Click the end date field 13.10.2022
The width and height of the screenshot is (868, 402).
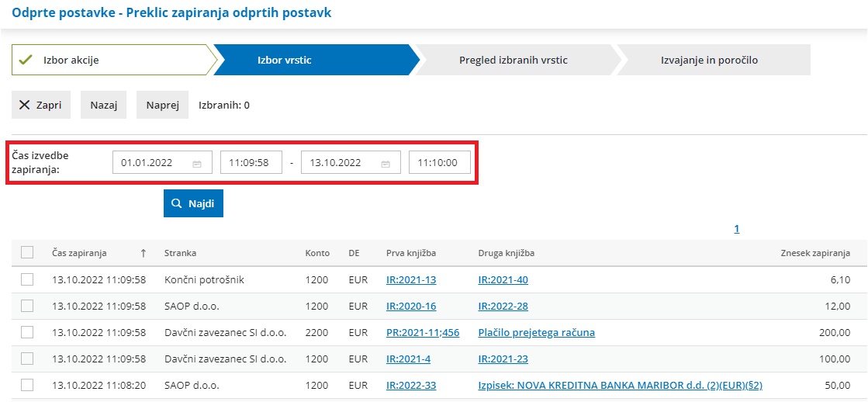click(351, 163)
